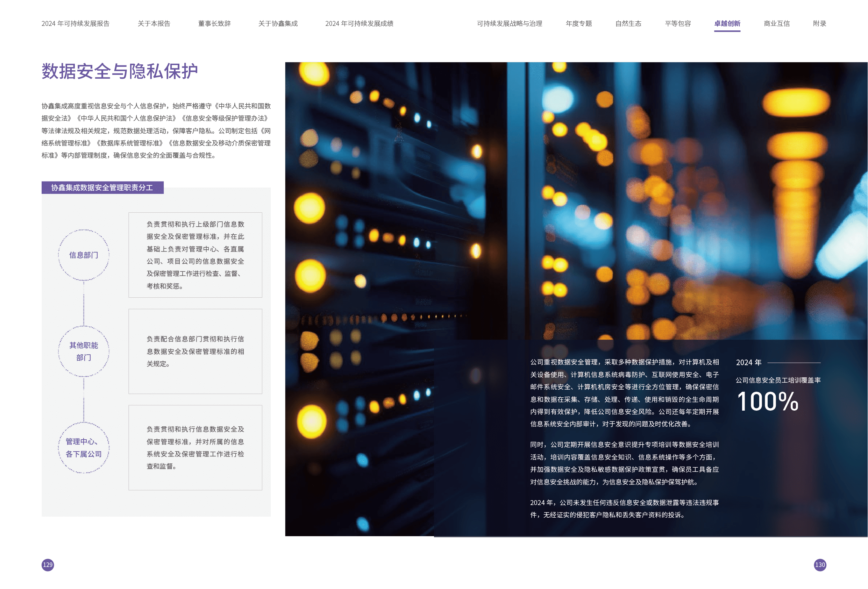
Task: Click the page 129 number badge
Action: pos(48,565)
